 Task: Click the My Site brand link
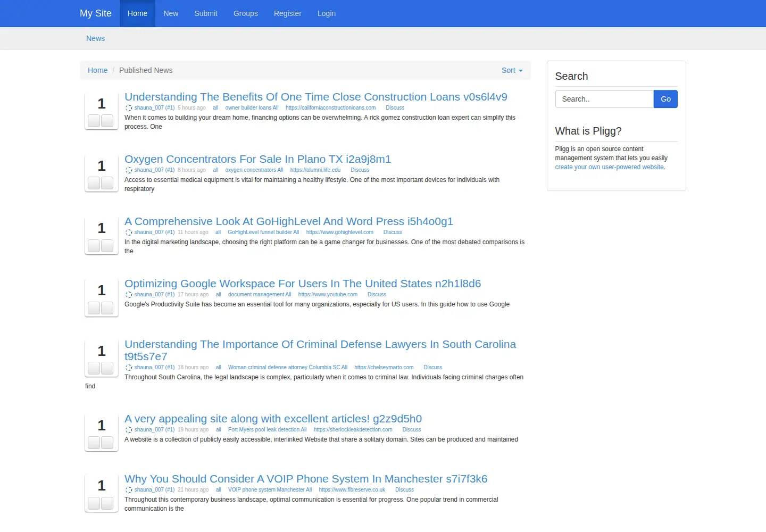[96, 13]
